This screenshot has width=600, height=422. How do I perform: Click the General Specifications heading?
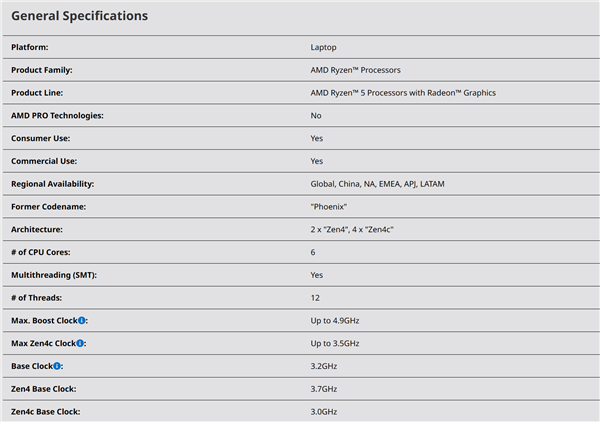click(79, 16)
